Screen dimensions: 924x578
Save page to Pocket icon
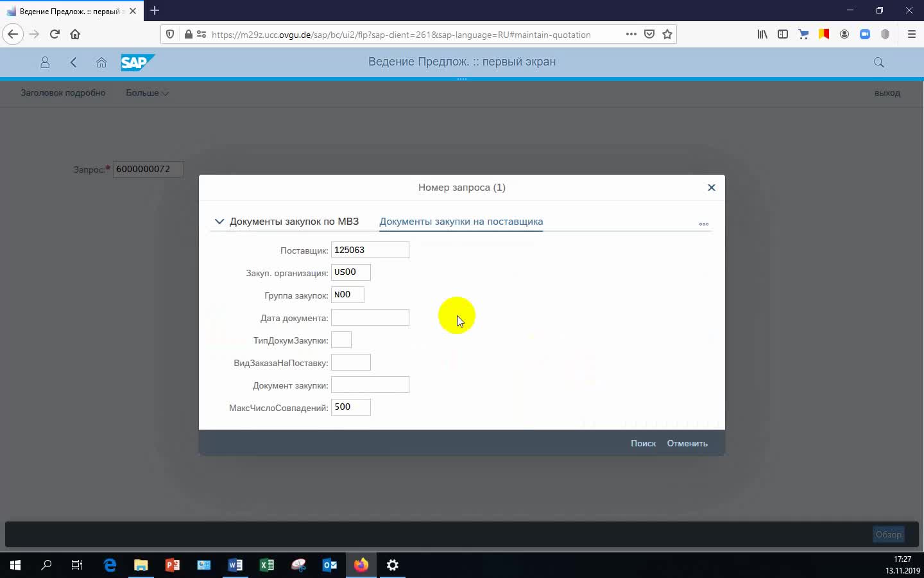[x=649, y=34]
